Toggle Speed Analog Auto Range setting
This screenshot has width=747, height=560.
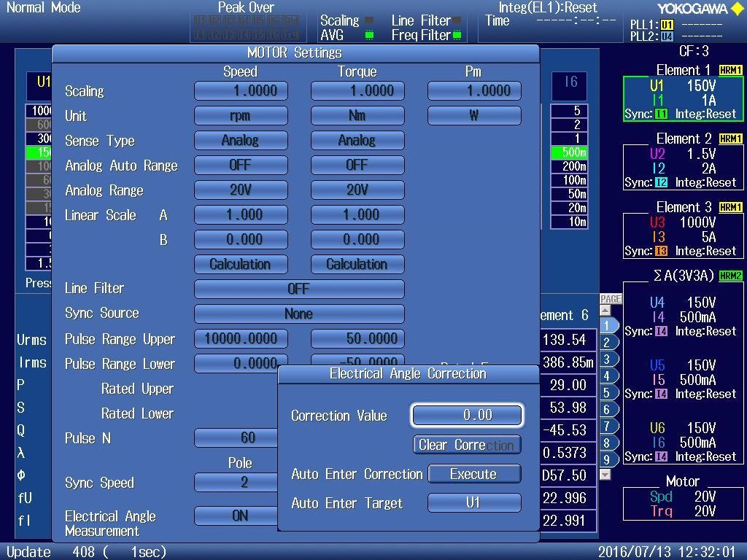click(x=241, y=165)
